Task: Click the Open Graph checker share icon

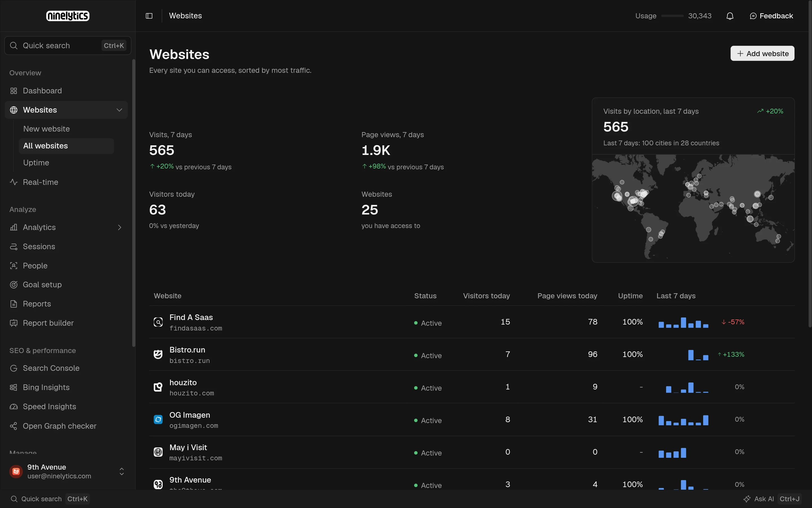Action: [x=14, y=426]
